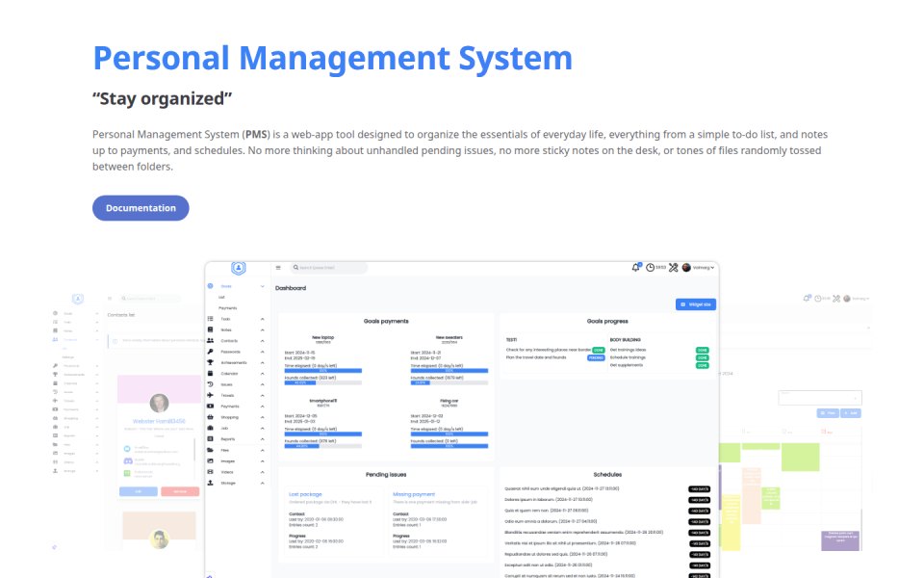The width and height of the screenshot is (924, 578).
Task: Expand the Contacts sidebar chevron
Action: pyautogui.click(x=262, y=341)
